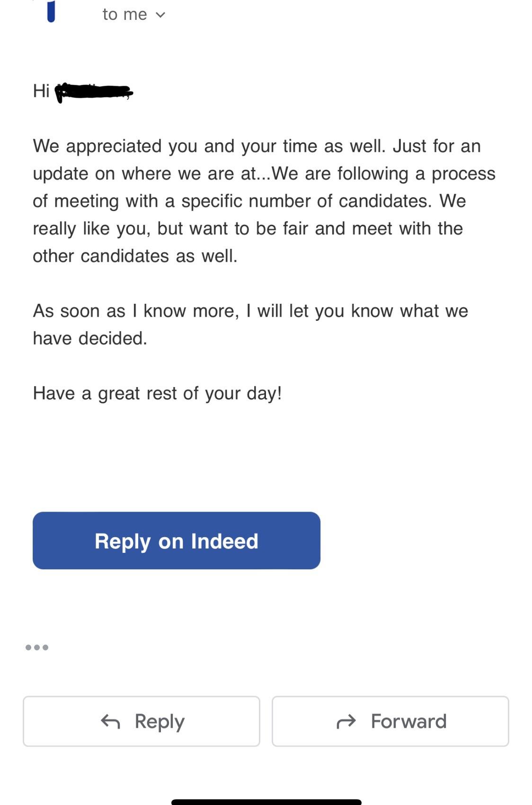
Task: Tap the curved reply arrow icon
Action: tap(110, 722)
